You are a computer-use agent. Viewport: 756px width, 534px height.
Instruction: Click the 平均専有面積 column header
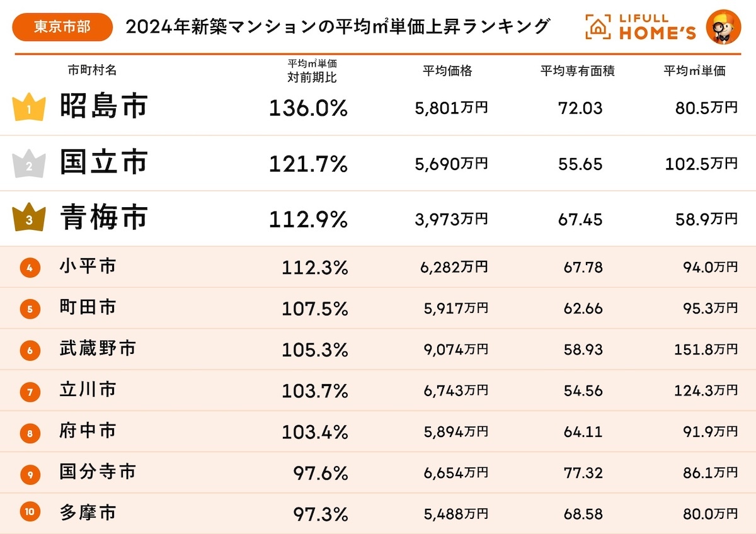(x=578, y=71)
